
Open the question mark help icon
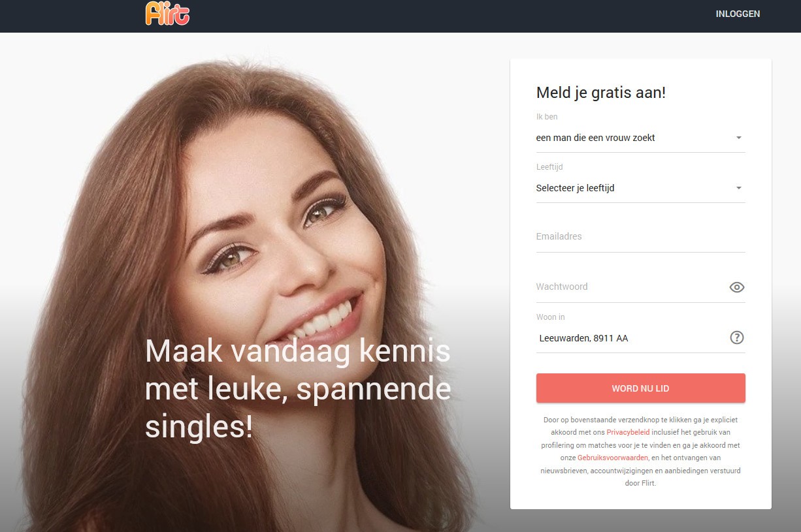pos(737,337)
